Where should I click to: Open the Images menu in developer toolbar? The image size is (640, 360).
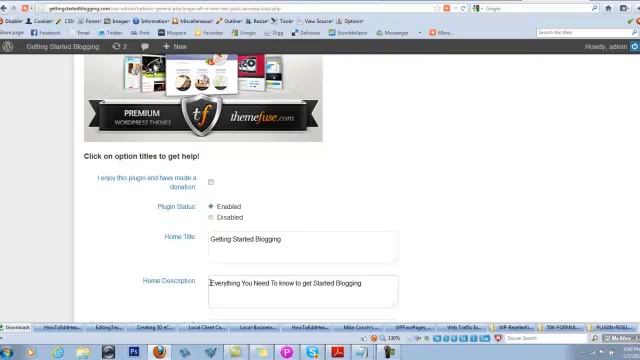point(117,21)
